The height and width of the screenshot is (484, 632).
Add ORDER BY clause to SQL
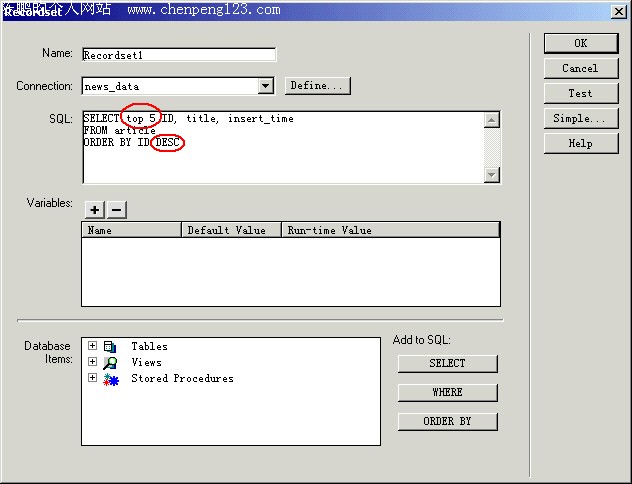(x=447, y=421)
